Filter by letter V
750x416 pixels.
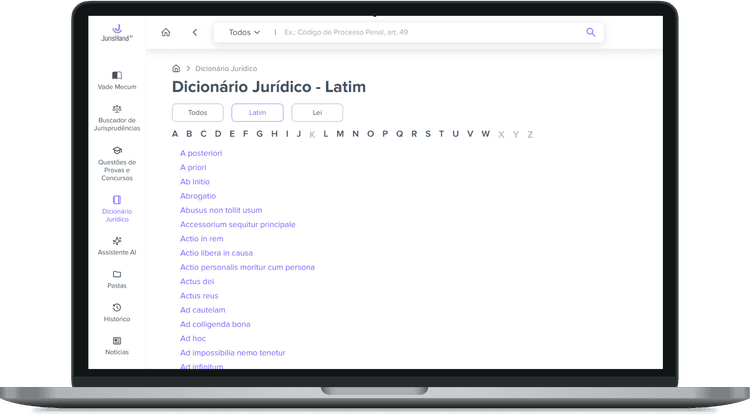[470, 134]
